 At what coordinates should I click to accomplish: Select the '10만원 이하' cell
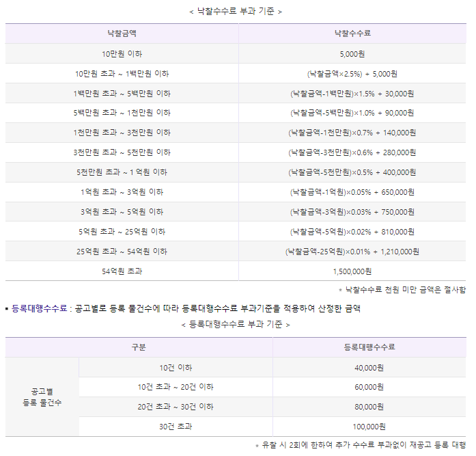(x=122, y=54)
